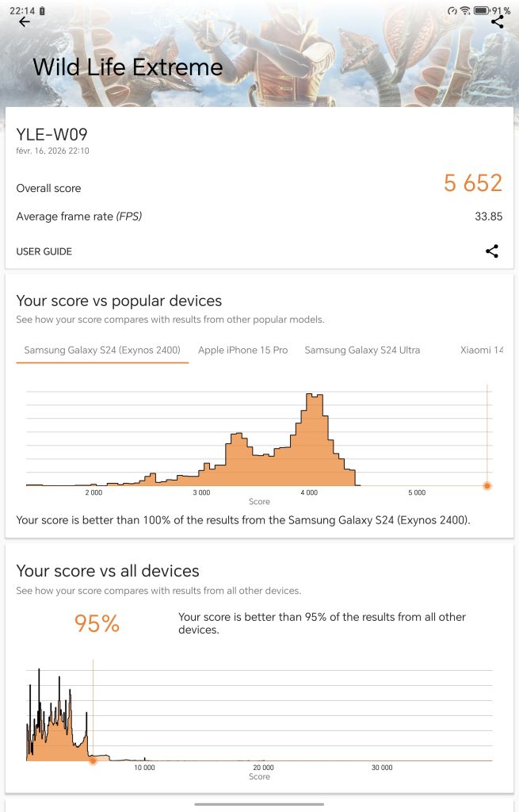Switch to the Apple iPhone 15 Pro tab
The image size is (519, 812).
(242, 350)
